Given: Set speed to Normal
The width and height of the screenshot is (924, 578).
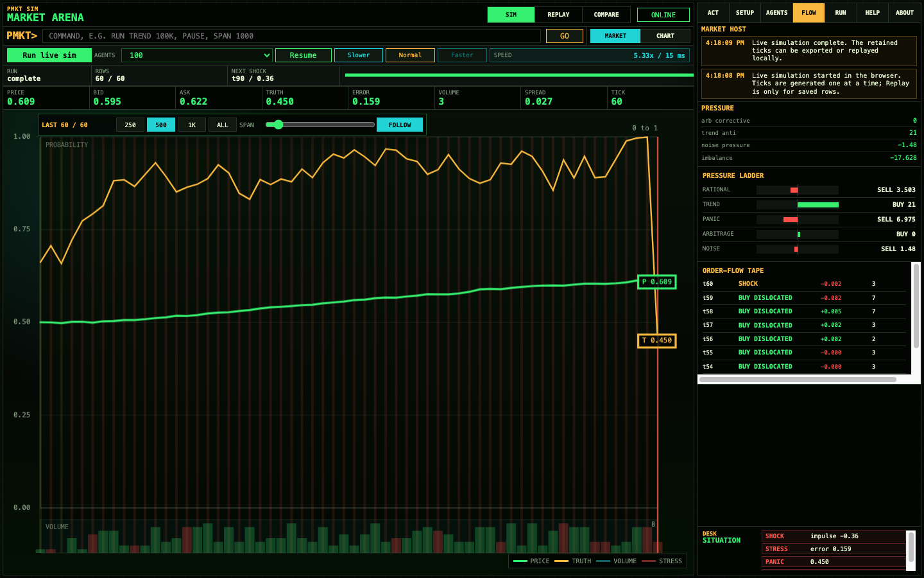Looking at the screenshot, I should [x=410, y=55].
